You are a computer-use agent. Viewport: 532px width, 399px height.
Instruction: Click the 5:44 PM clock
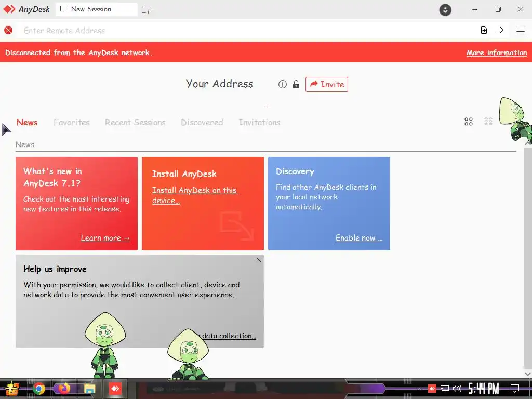click(x=483, y=389)
